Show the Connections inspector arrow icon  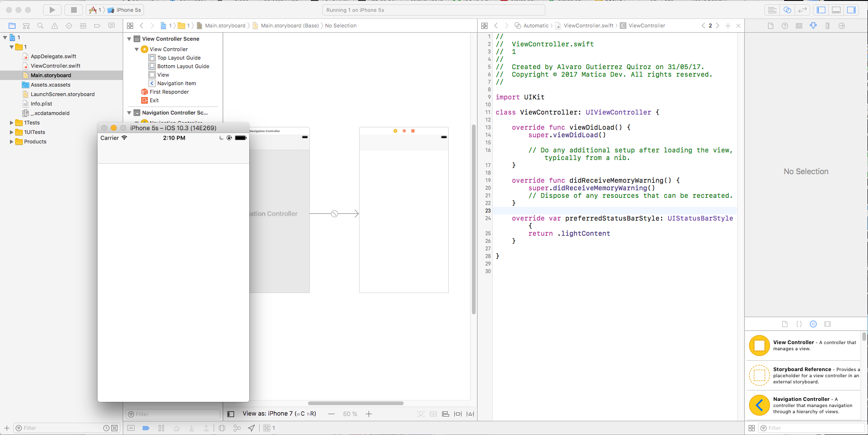point(842,26)
